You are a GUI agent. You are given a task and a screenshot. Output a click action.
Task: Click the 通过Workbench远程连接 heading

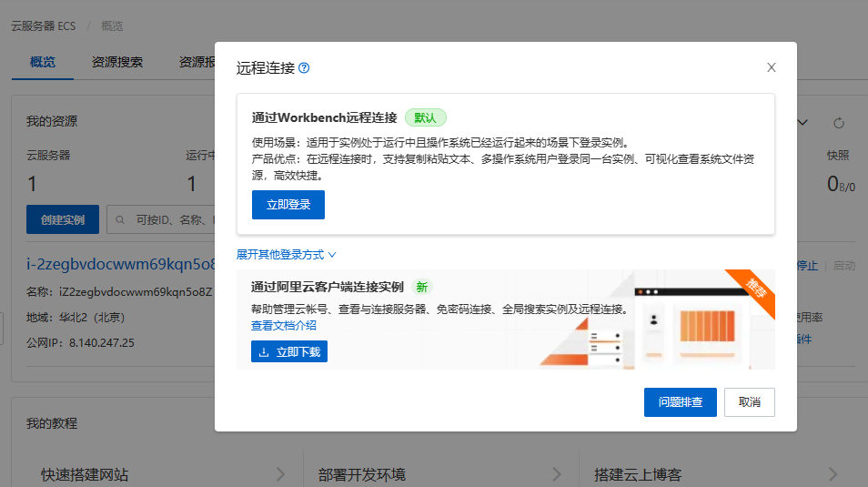click(x=325, y=118)
